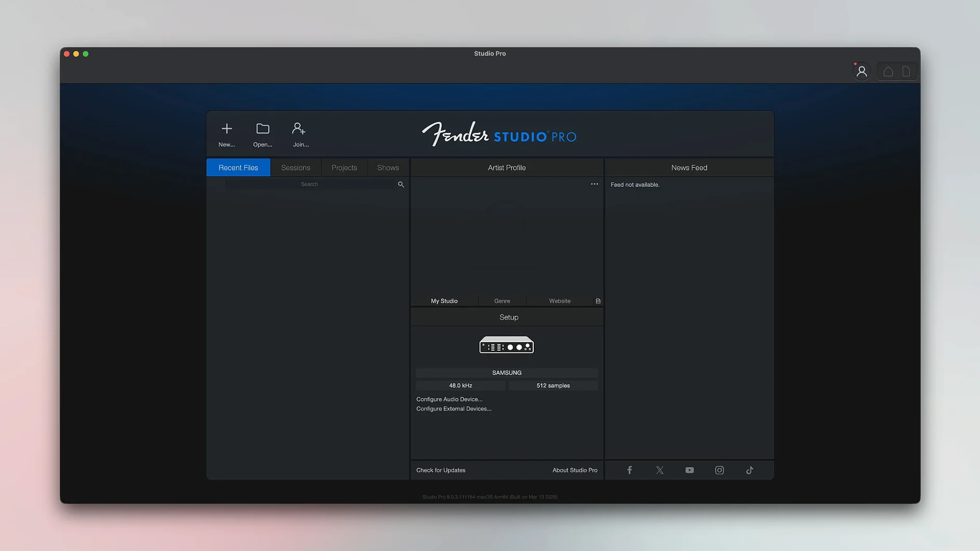
Task: Open the YouTube icon
Action: coord(689,470)
